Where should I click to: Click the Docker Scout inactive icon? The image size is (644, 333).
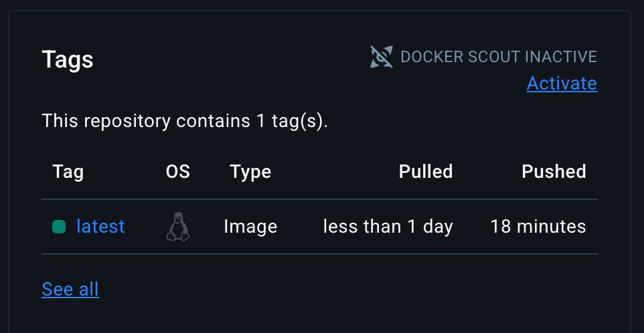382,57
